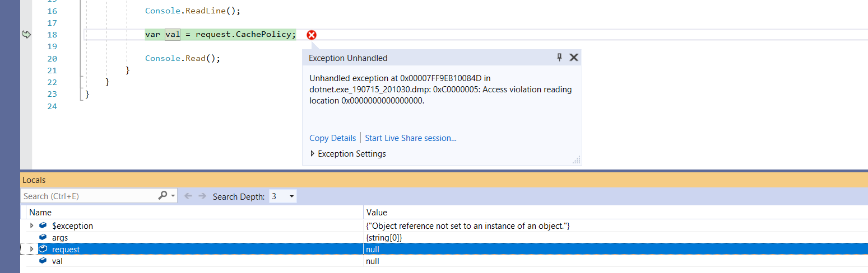868x273 pixels.
Task: Click the red exception error icon on line 18
Action: pos(312,35)
